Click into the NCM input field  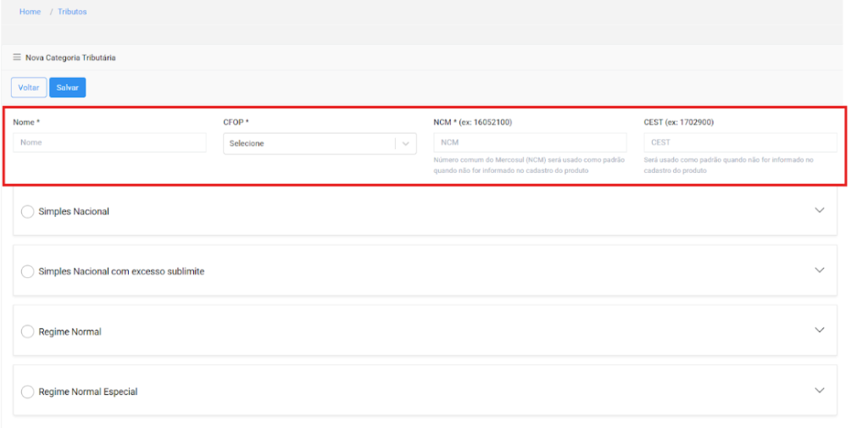(x=530, y=142)
